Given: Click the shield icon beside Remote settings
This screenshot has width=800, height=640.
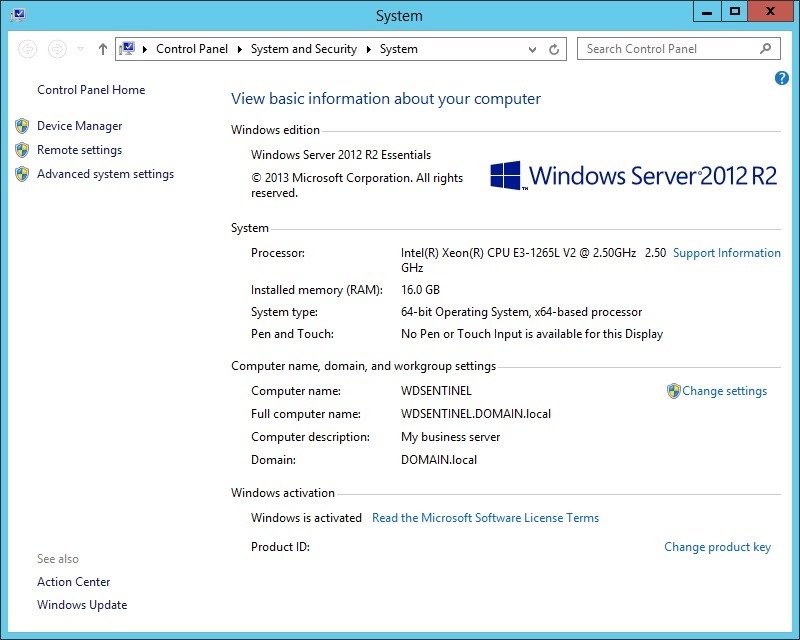Looking at the screenshot, I should (22, 150).
